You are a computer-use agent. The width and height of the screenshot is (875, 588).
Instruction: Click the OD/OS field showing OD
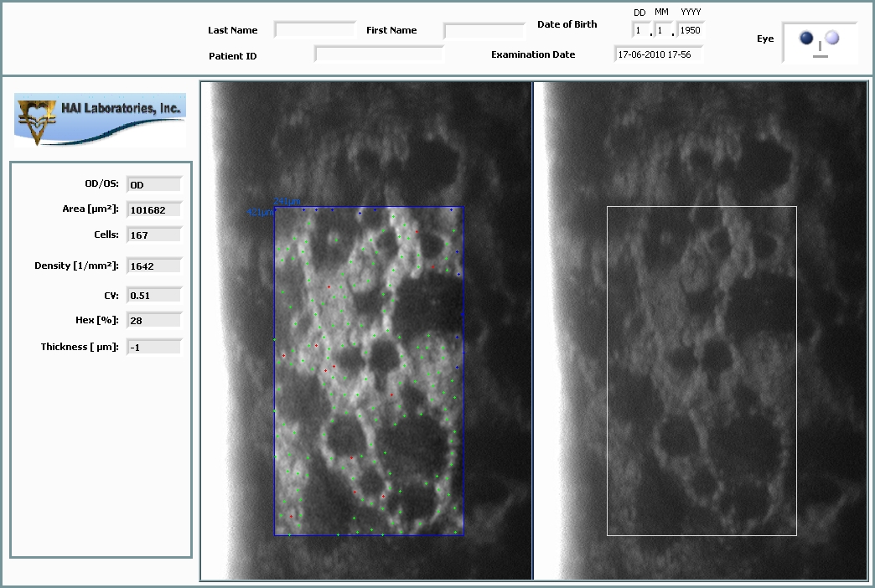tap(154, 184)
